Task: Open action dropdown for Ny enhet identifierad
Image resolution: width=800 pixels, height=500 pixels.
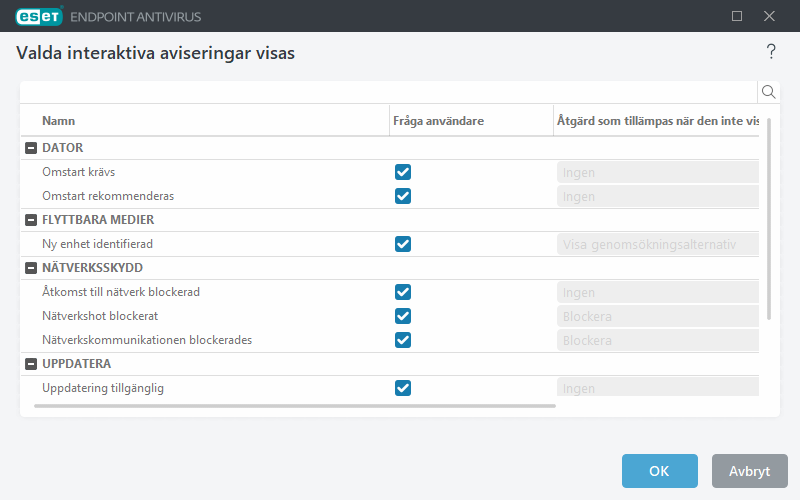Action: click(657, 244)
